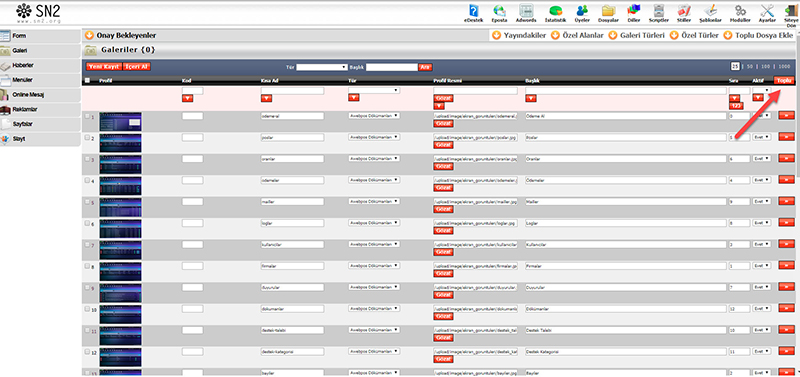Open Online Mesaj in the sidebar

(x=40, y=95)
